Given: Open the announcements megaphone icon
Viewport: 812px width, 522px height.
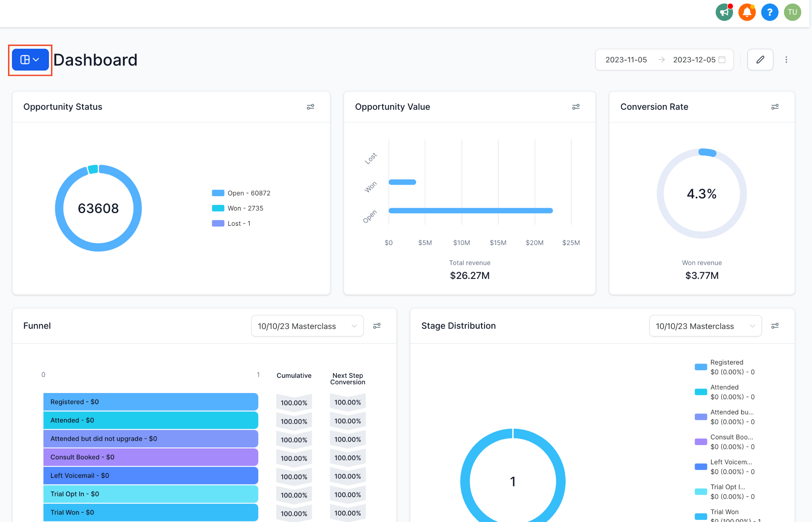Looking at the screenshot, I should [724, 12].
